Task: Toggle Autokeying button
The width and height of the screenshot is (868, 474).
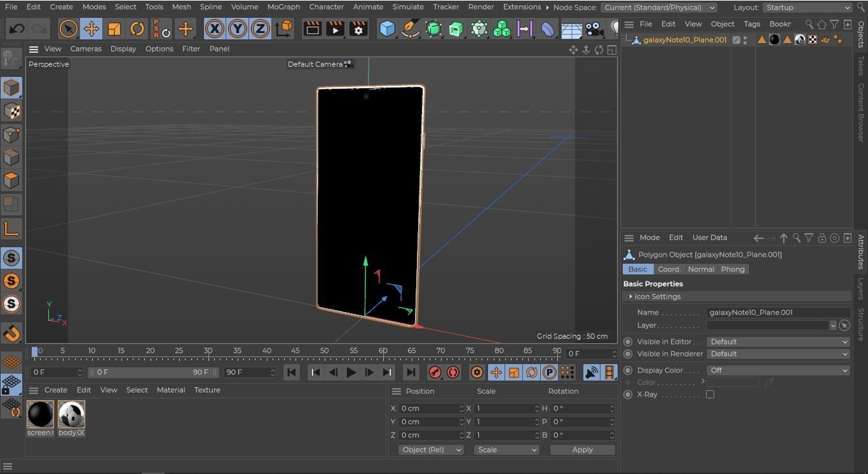Action: pyautogui.click(x=453, y=372)
